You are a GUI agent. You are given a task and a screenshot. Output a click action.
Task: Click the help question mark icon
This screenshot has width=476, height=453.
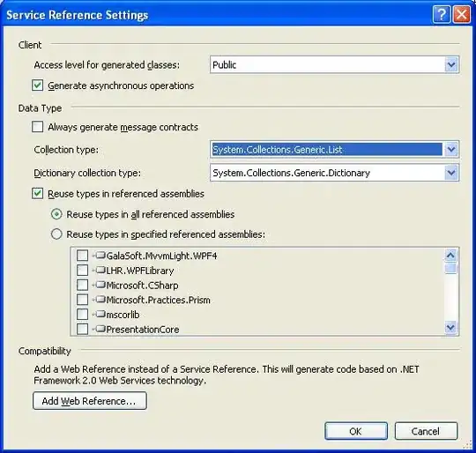tap(442, 14)
